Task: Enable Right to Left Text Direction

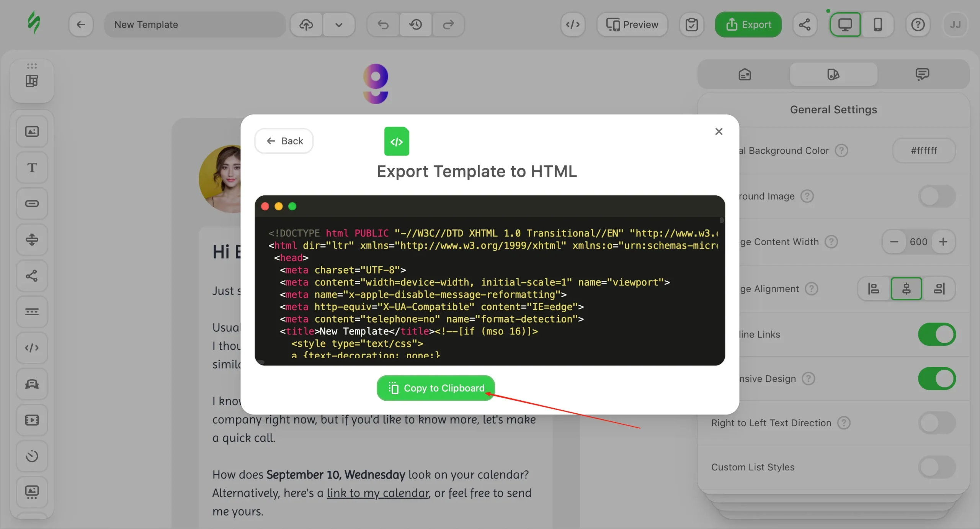Action: click(x=936, y=423)
